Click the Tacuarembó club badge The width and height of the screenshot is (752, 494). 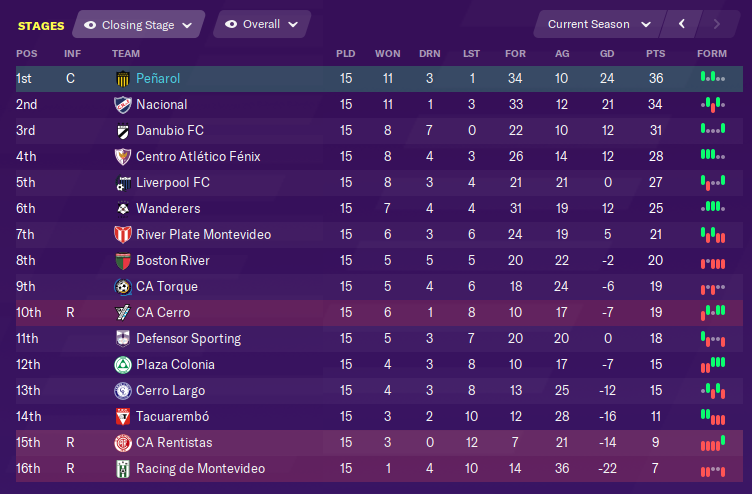123,417
